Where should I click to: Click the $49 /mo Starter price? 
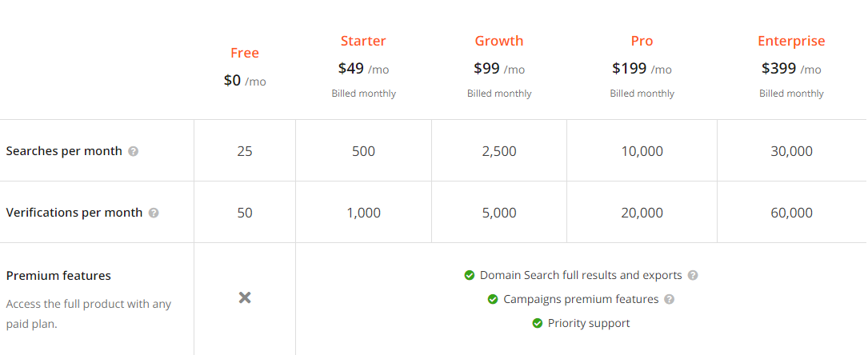pyautogui.click(x=364, y=69)
